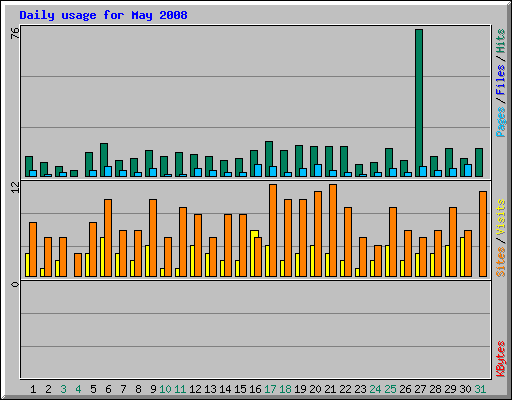The image size is (512, 400).
Task: Click the "Sites" legend label
Action: point(500,262)
